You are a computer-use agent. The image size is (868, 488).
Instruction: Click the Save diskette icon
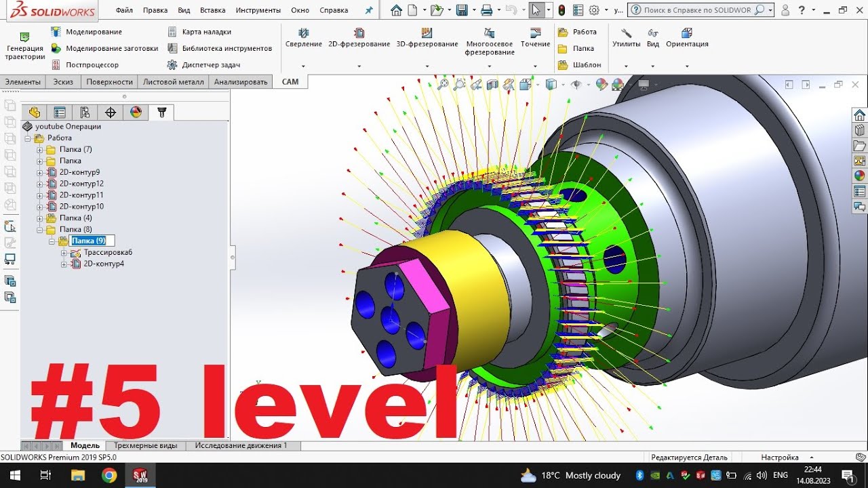pos(462,10)
